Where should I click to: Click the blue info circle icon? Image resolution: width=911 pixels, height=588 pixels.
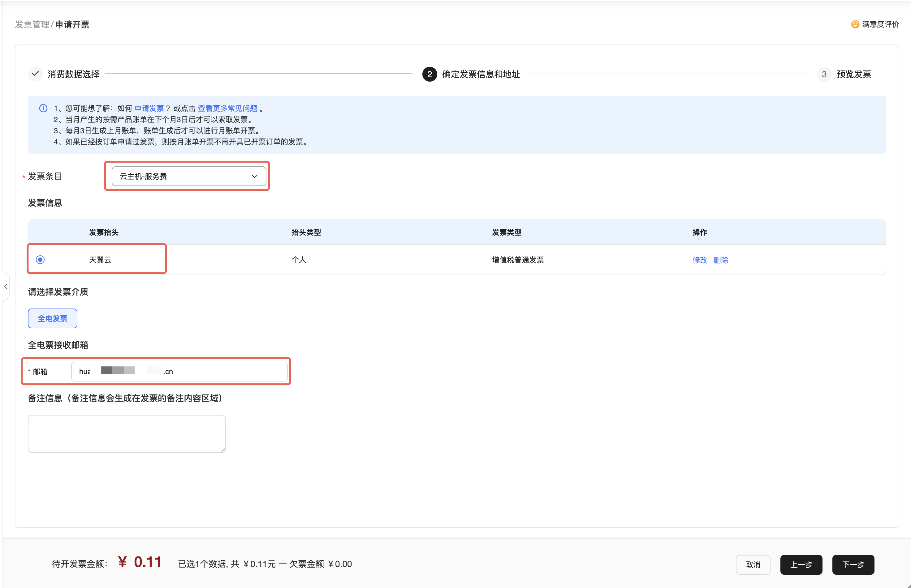coord(43,109)
